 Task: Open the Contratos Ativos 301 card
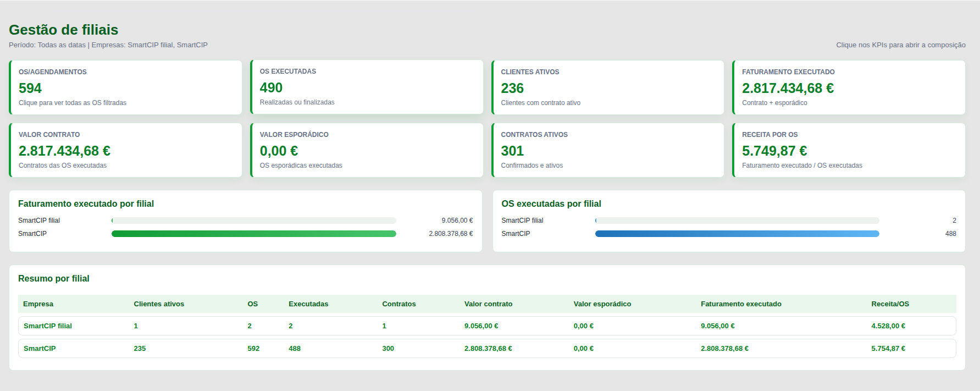[x=607, y=150]
